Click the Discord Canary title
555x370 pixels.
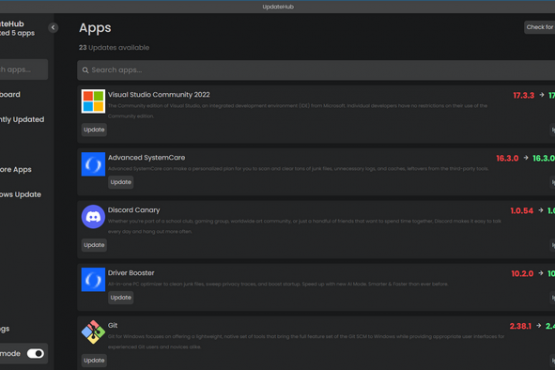click(x=134, y=210)
